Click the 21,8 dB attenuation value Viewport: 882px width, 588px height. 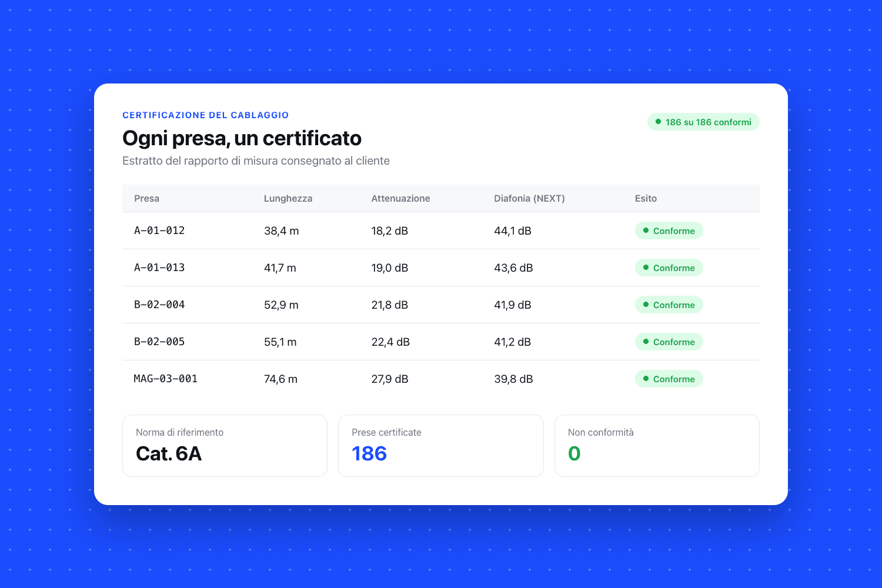coord(389,305)
